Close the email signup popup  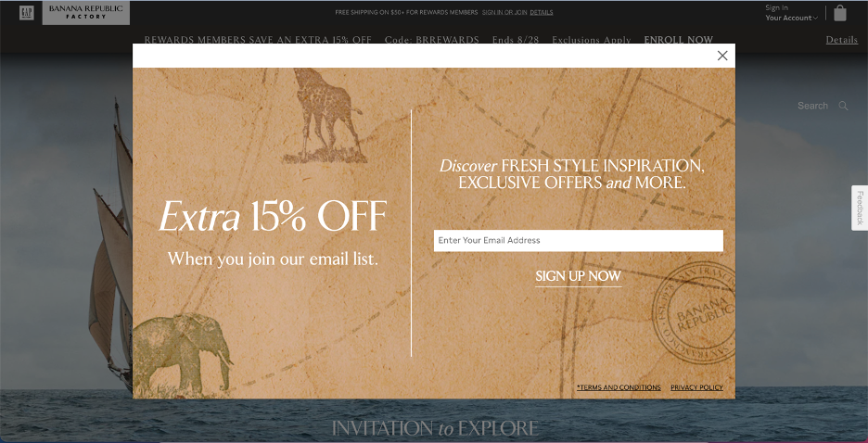coord(721,56)
